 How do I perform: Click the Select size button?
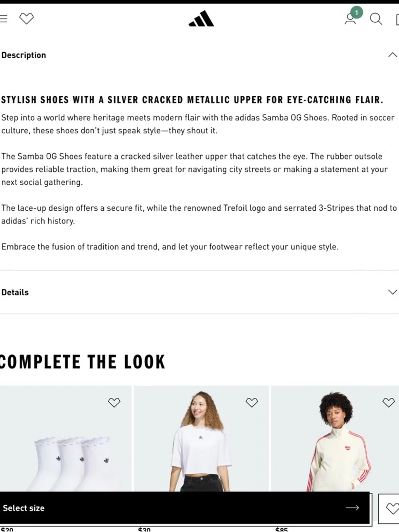point(185,508)
